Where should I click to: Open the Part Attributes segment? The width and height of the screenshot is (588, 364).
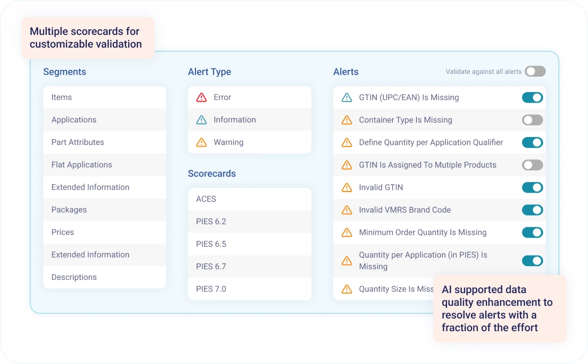coord(104,142)
